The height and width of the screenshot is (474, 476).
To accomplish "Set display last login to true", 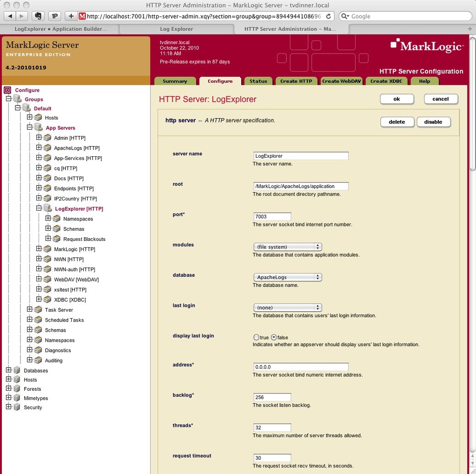I will pos(256,337).
